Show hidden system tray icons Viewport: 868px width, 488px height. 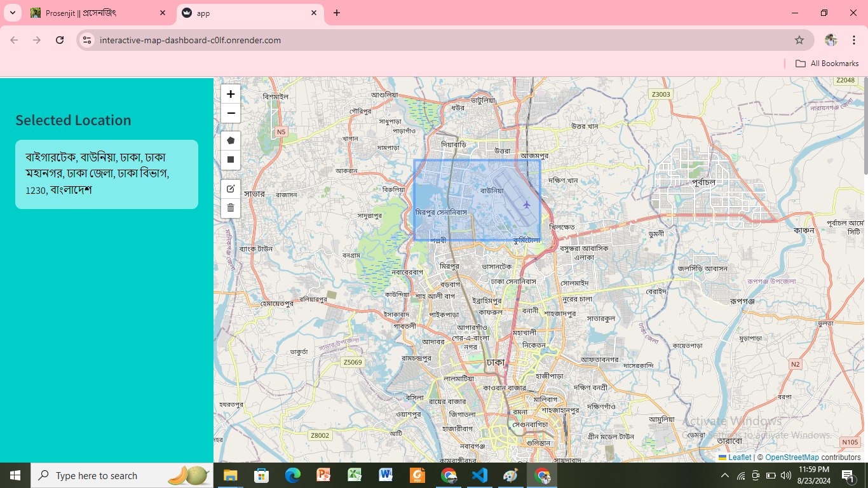(x=724, y=475)
